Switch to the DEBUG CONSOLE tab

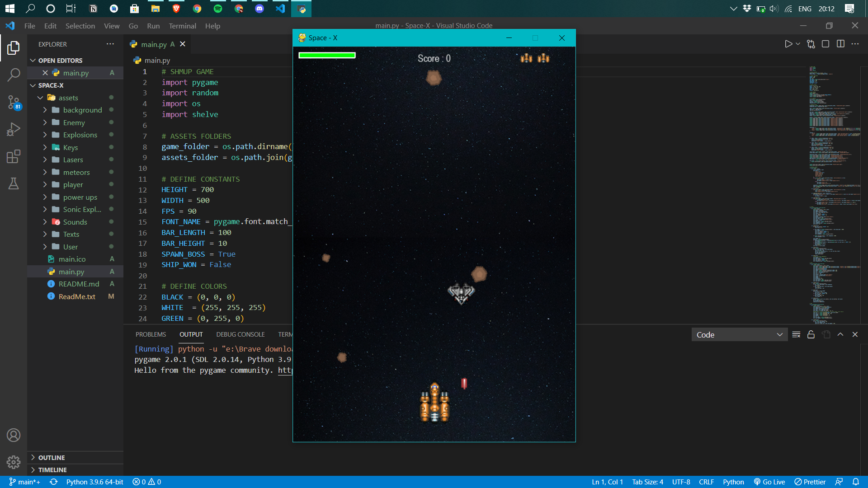(240, 334)
